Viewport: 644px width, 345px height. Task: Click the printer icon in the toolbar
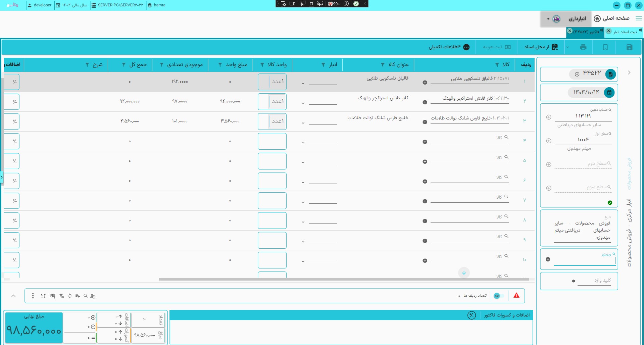583,47
